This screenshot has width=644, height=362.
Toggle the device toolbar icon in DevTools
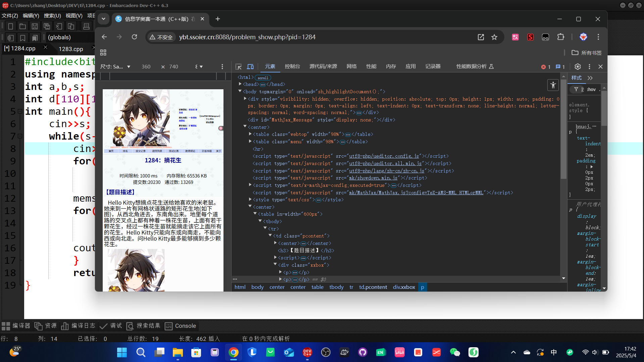pos(250,66)
